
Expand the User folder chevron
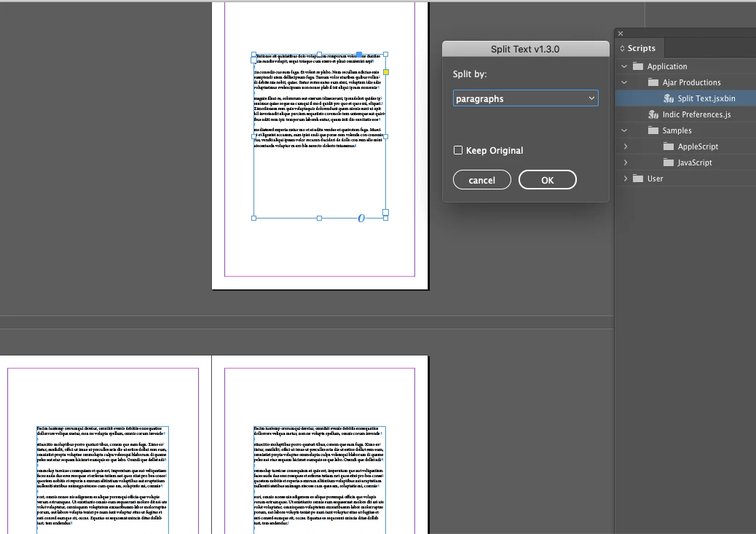(x=626, y=178)
